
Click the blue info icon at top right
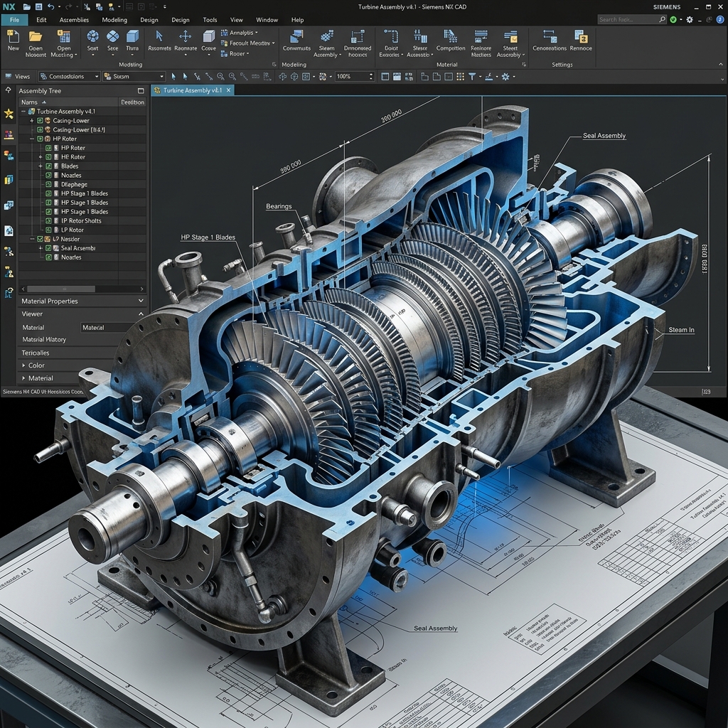pos(720,19)
